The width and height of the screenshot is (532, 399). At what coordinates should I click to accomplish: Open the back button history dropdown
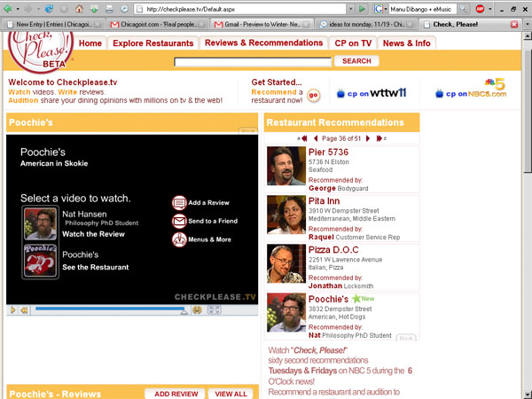tap(18, 9)
